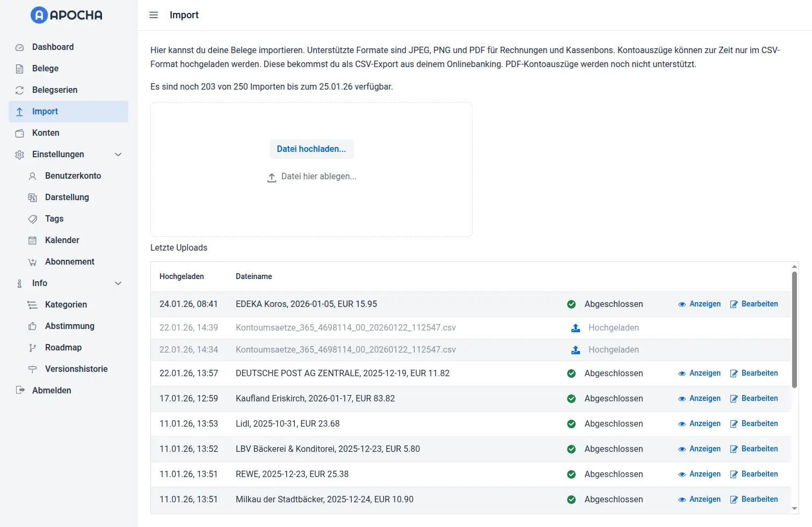Toggle the sidebar with the hamburger menu
This screenshot has width=812, height=527.
[154, 15]
